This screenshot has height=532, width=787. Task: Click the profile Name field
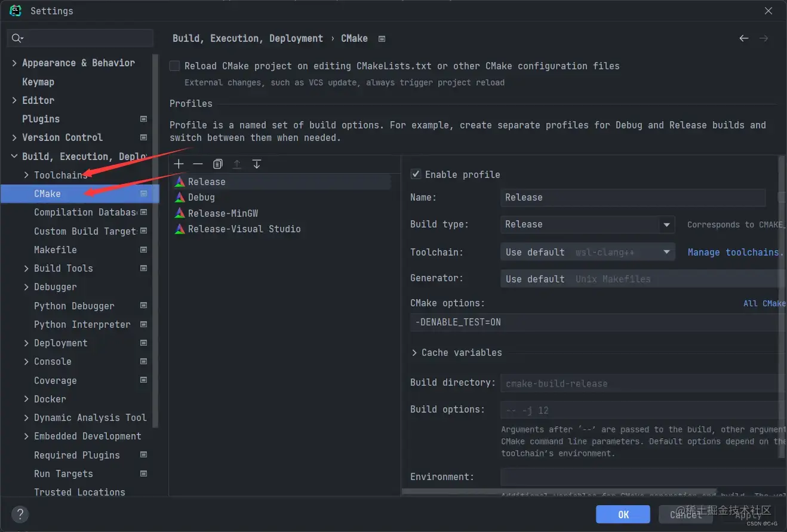tap(633, 198)
